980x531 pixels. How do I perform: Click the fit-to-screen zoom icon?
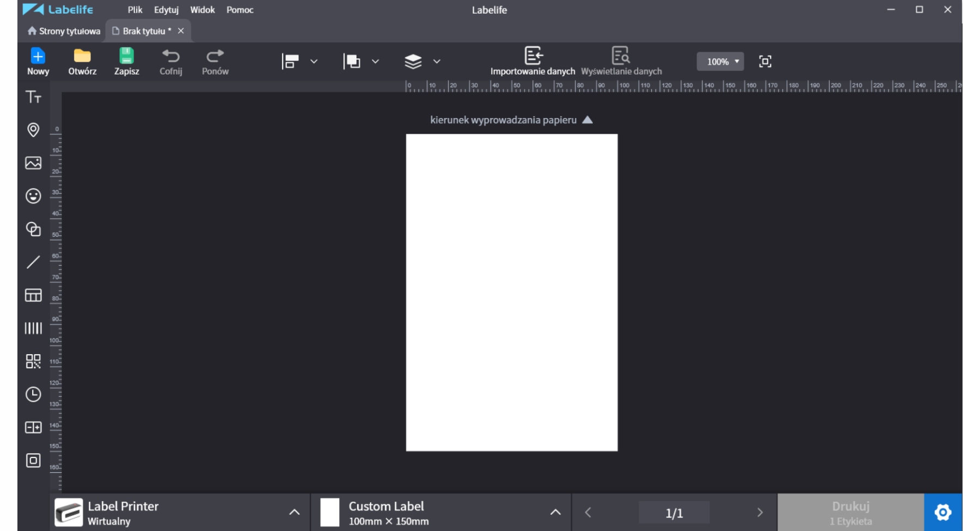point(765,61)
